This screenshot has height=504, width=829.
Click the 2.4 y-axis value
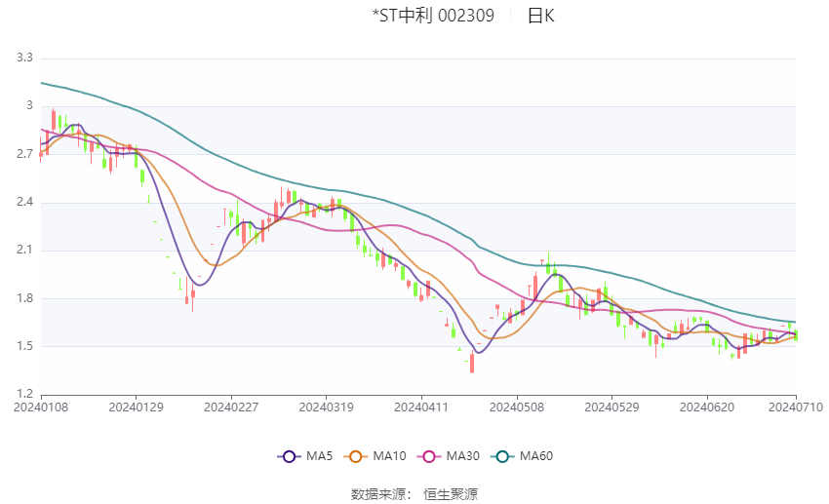pyautogui.click(x=24, y=202)
